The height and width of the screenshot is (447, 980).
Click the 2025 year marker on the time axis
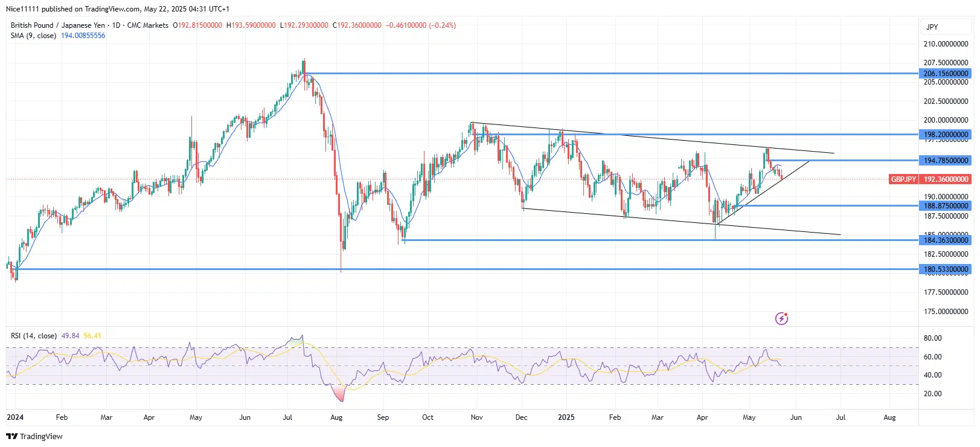pos(566,417)
